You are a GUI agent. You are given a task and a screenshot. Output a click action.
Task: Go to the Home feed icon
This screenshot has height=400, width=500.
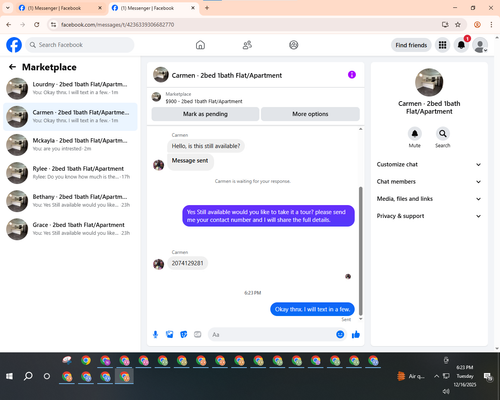[200, 45]
